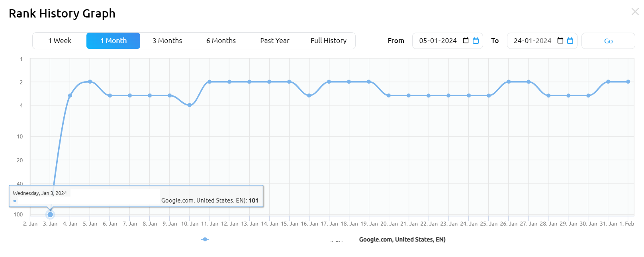Select the Jan 10 data point on the graph
Screen dimensions: 644x257
point(190,105)
